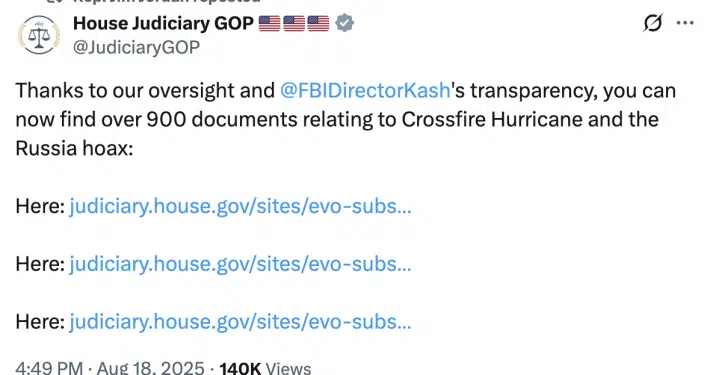Click the Grok slashed-circle icon
The width and height of the screenshot is (710, 375).
tap(653, 23)
